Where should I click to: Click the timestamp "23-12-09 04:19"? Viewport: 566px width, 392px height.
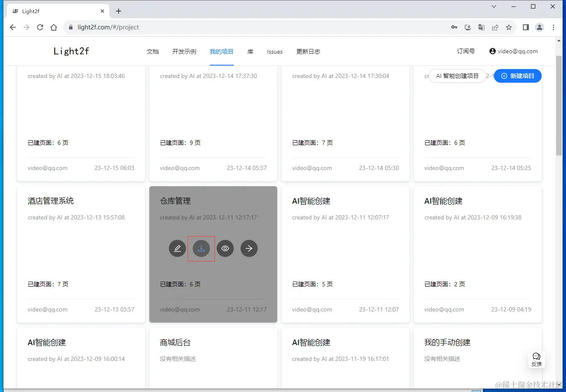511,309
